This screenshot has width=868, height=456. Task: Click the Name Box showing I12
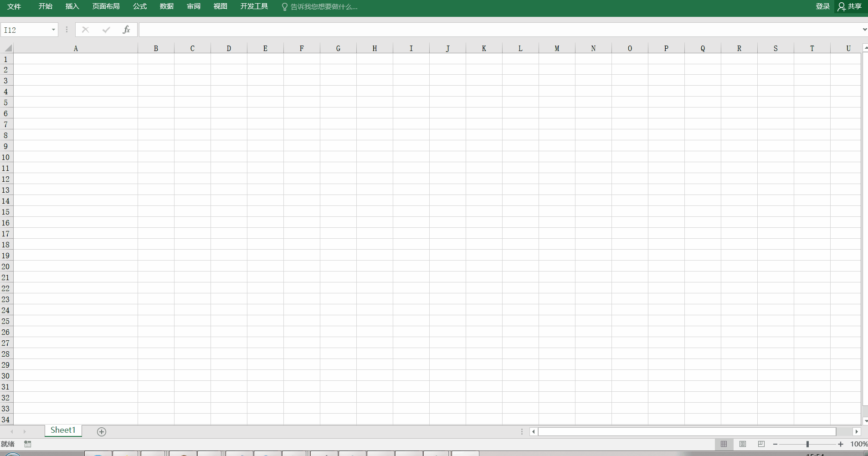[x=25, y=30]
